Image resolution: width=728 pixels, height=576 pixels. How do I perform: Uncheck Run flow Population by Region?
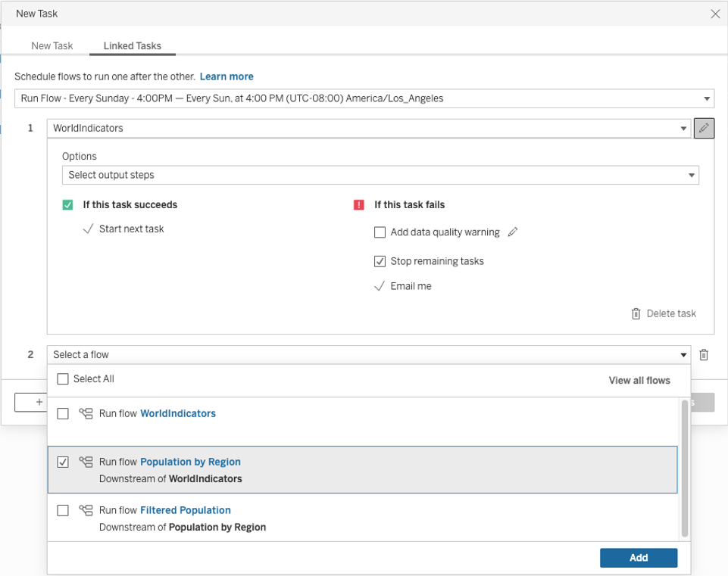63,462
